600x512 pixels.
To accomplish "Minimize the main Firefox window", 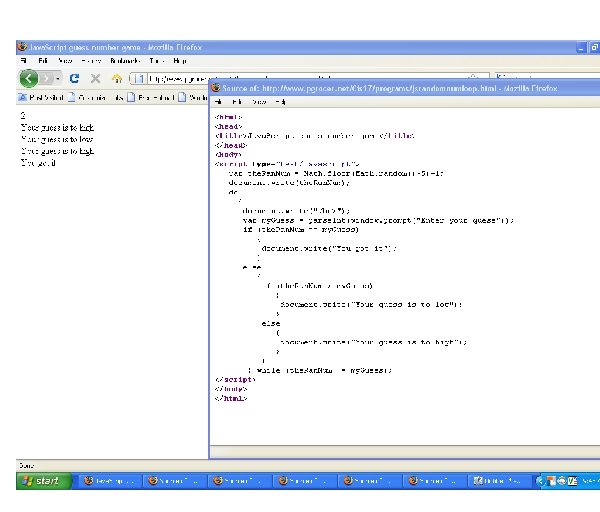I will coord(581,48).
